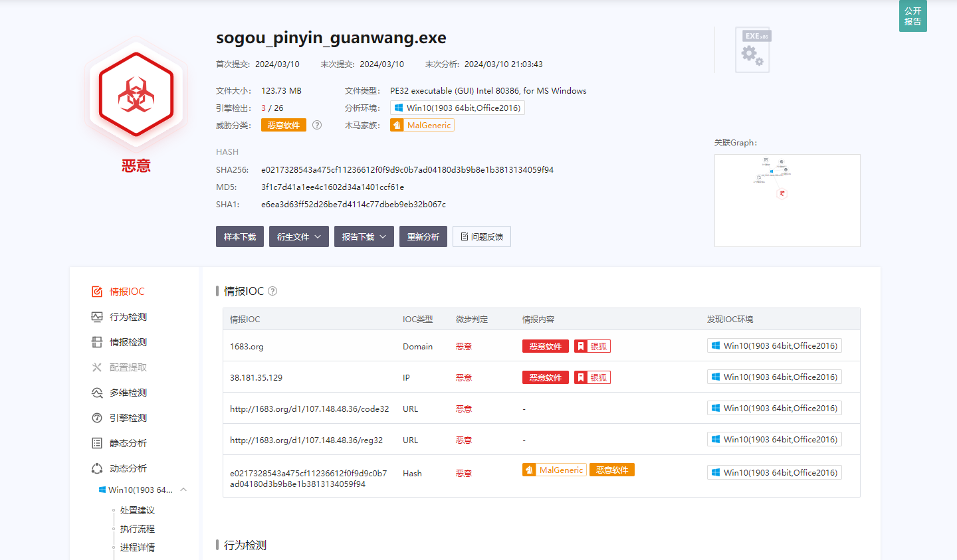Click the red biohazard malicious verdict icon
Viewport: 957px width, 560px height.
click(136, 94)
